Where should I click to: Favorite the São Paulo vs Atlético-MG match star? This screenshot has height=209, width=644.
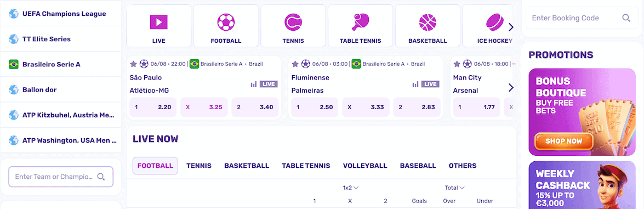point(134,64)
